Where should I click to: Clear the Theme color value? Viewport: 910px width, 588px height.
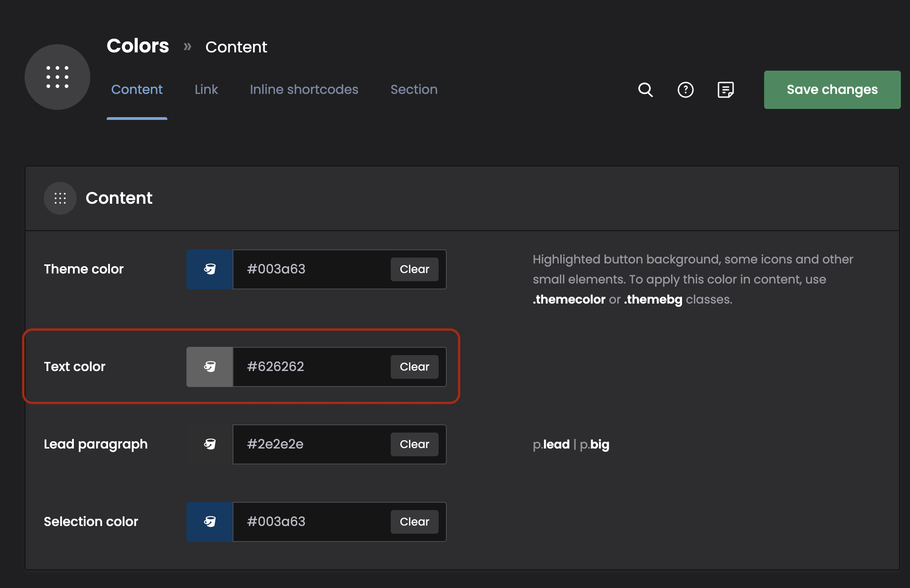click(414, 269)
